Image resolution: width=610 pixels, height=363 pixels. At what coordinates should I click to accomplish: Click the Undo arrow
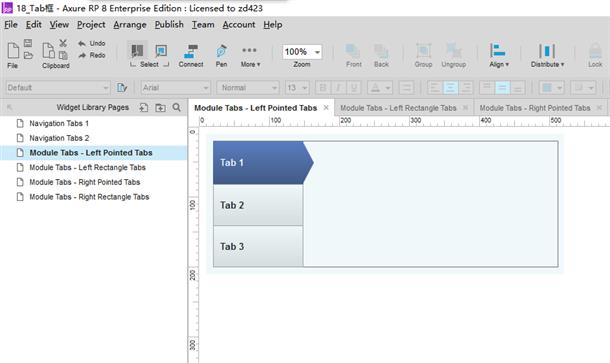coord(82,43)
